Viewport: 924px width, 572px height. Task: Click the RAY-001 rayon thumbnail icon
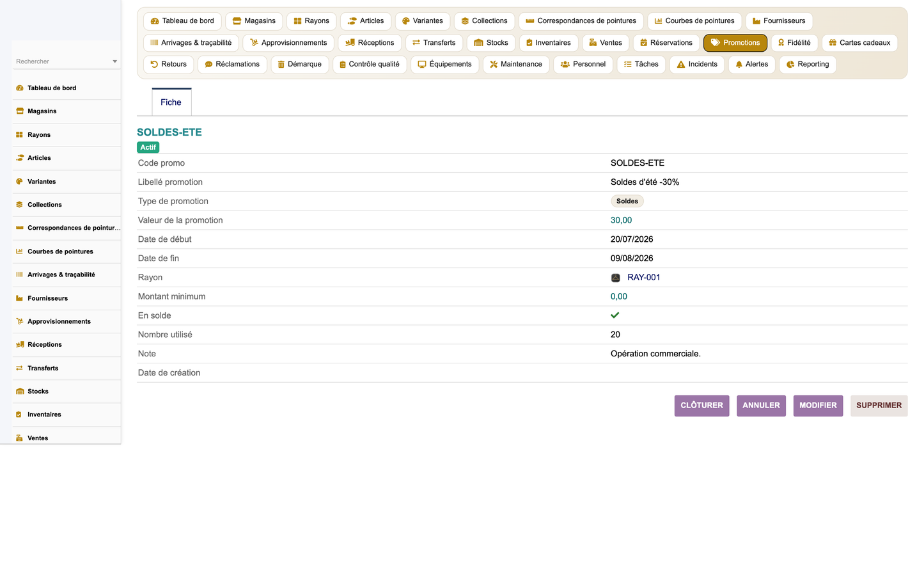pyautogui.click(x=616, y=278)
